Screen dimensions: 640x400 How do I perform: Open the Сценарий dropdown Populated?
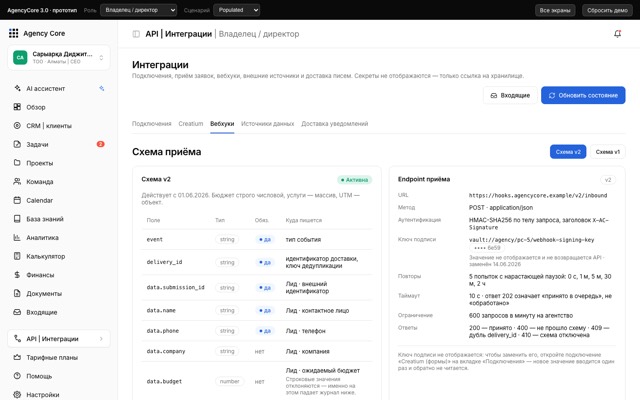point(237,10)
